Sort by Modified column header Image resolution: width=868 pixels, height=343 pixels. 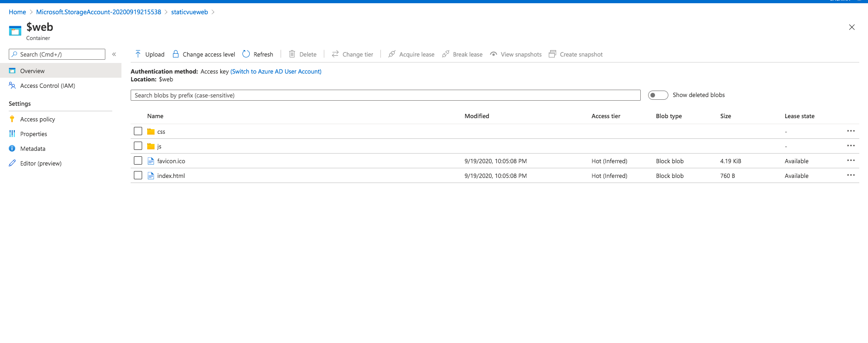477,116
